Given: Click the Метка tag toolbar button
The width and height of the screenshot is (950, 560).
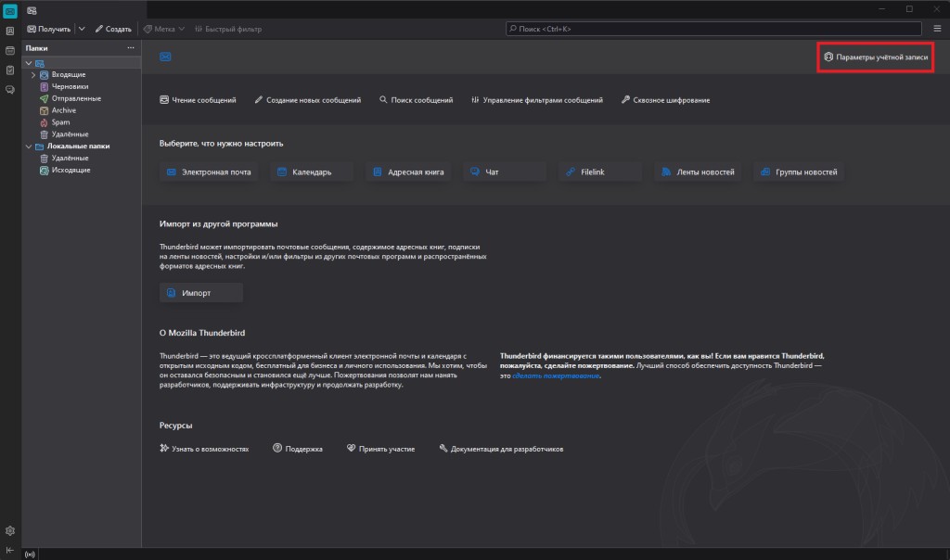Looking at the screenshot, I should tap(164, 29).
